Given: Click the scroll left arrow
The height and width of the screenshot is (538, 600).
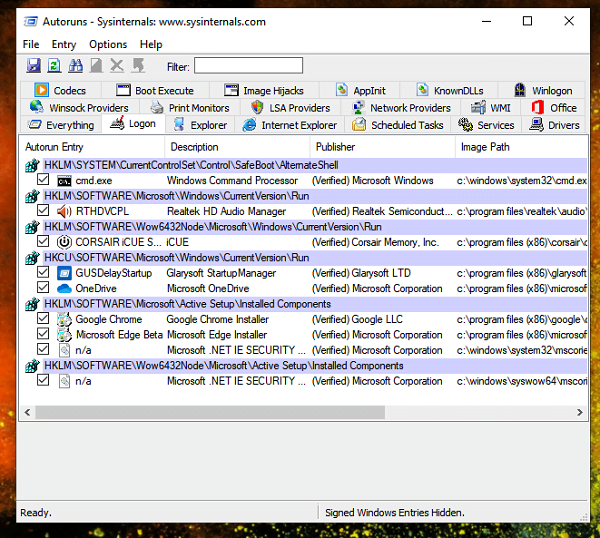Looking at the screenshot, I should coord(27,412).
